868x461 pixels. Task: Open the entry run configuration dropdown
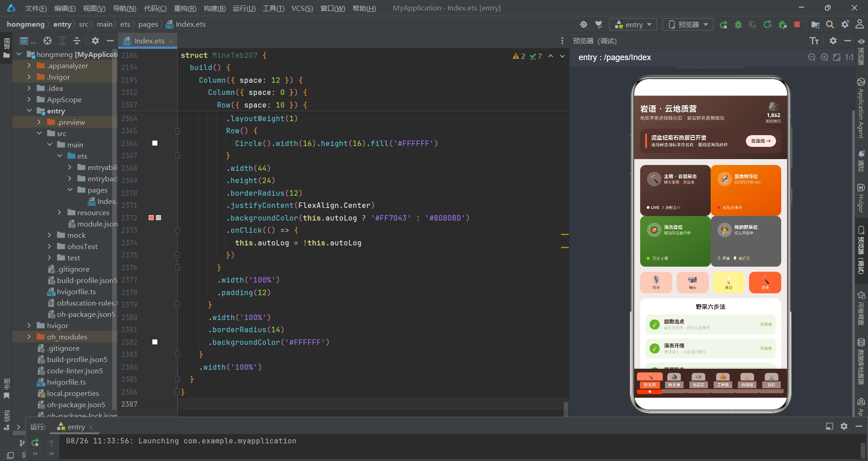pyautogui.click(x=633, y=24)
